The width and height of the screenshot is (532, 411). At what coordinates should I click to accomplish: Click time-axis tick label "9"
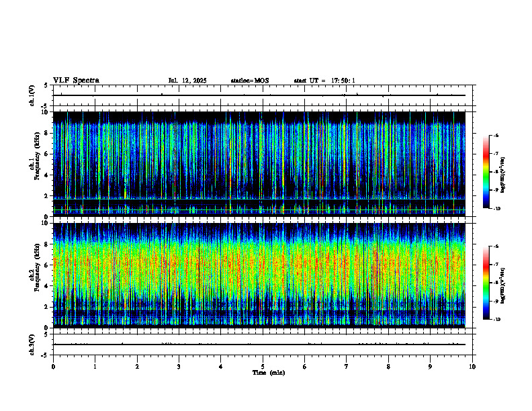[x=430, y=367]
